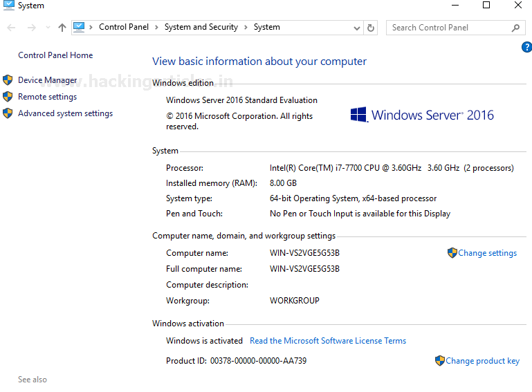The height and width of the screenshot is (392, 532).
Task: Click shield icon beside Advanced system settings
Action: (8, 113)
